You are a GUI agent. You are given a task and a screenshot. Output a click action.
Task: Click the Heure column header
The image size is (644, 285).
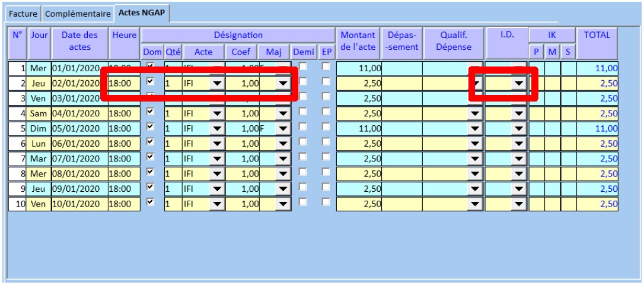pyautogui.click(x=125, y=43)
